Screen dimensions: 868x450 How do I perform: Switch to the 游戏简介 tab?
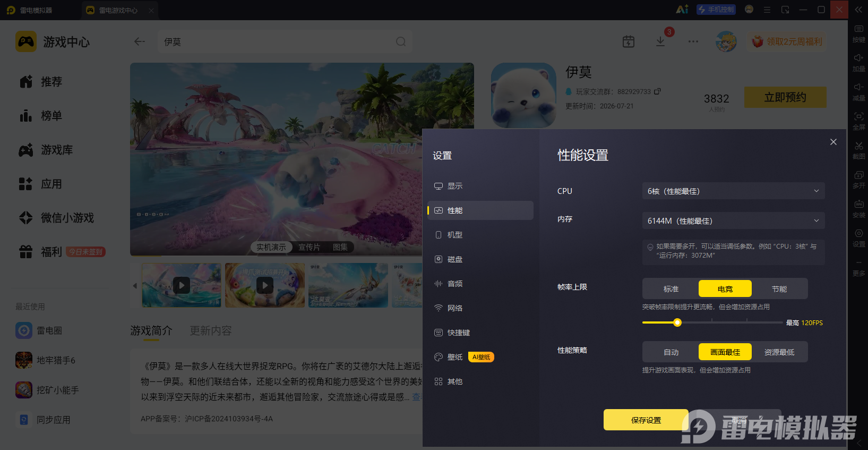click(x=151, y=330)
